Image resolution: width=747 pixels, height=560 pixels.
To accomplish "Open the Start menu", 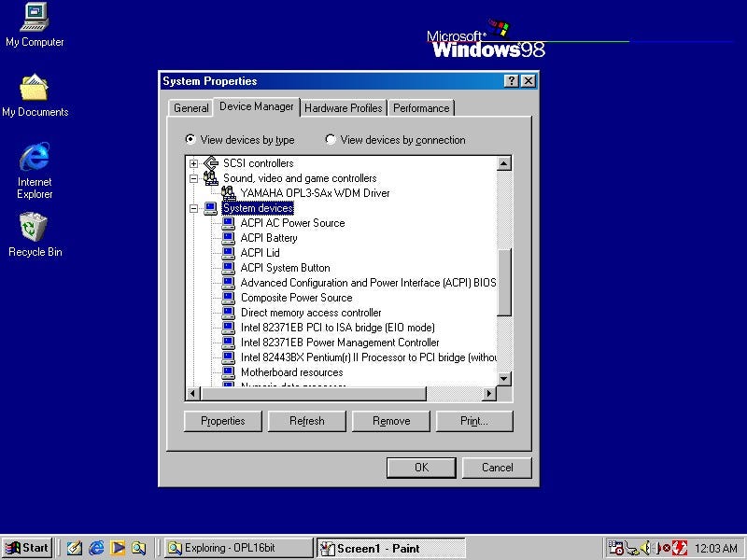I will [27, 548].
